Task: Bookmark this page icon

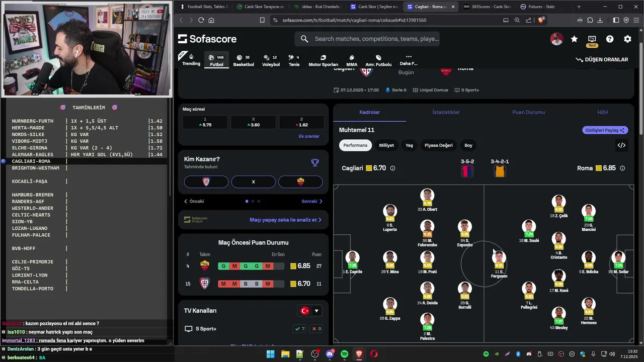Action: (262, 20)
